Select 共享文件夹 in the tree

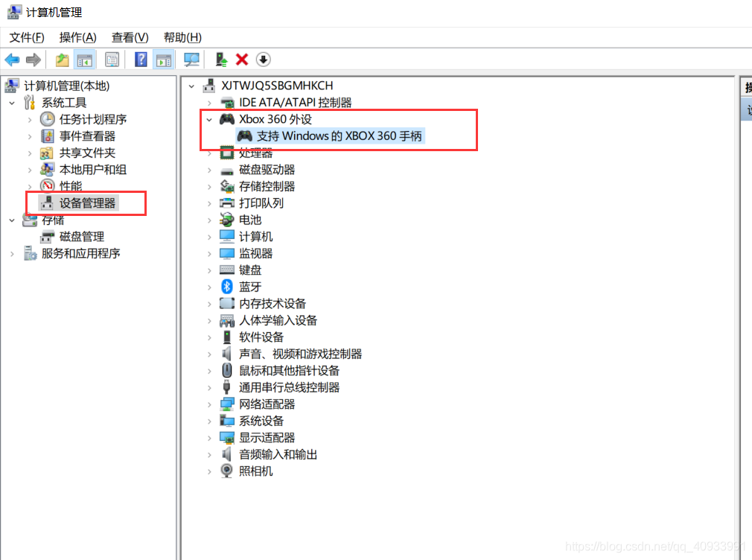[x=87, y=153]
